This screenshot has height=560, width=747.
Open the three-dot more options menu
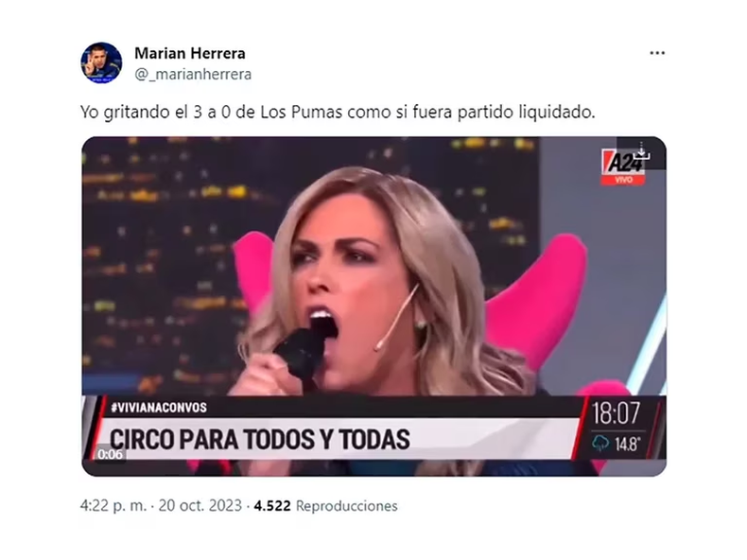(x=657, y=53)
